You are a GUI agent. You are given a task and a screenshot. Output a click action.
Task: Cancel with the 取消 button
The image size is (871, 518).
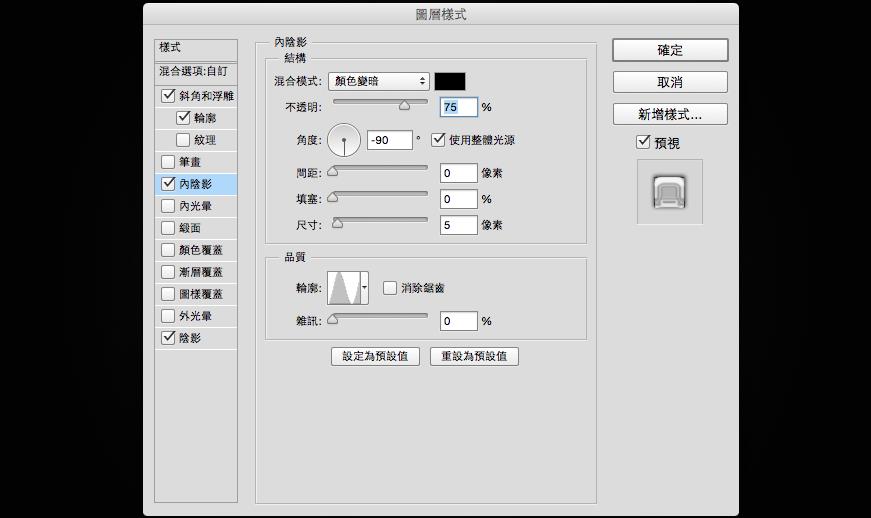(x=670, y=82)
